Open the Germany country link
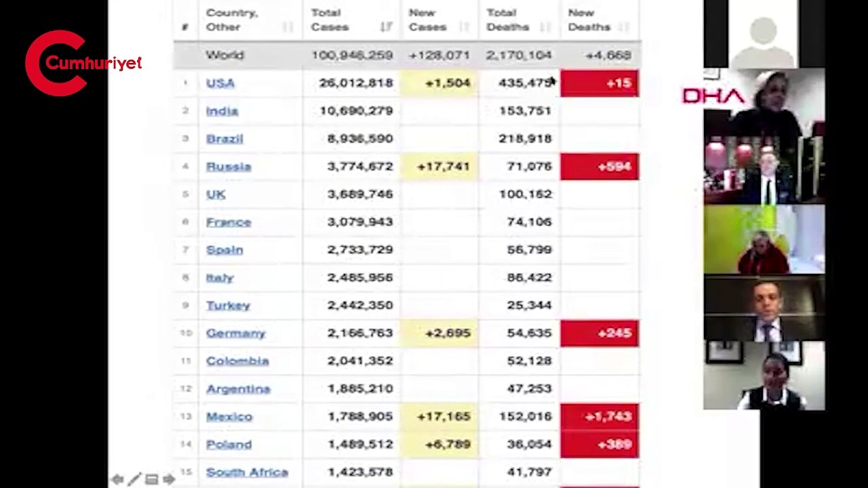 (235, 333)
